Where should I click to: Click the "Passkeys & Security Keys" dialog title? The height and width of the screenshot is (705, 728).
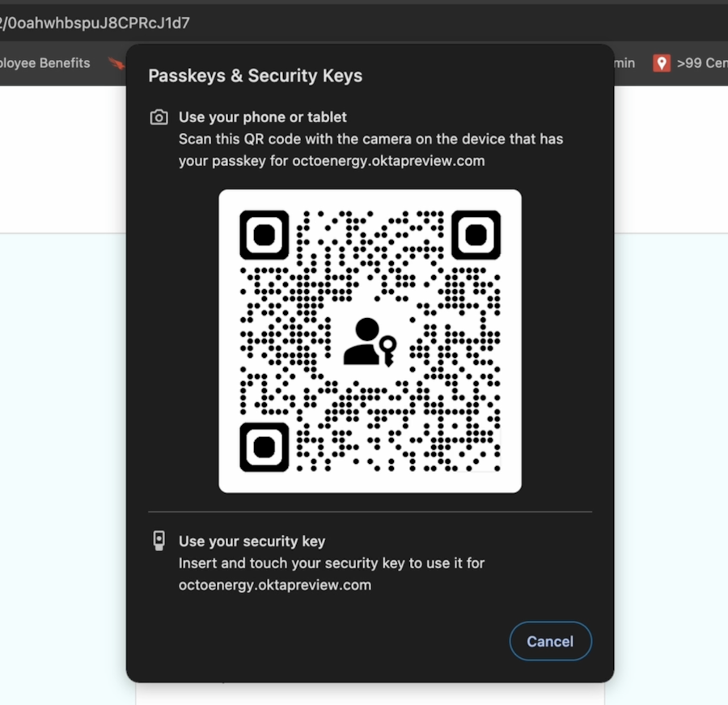(x=255, y=76)
